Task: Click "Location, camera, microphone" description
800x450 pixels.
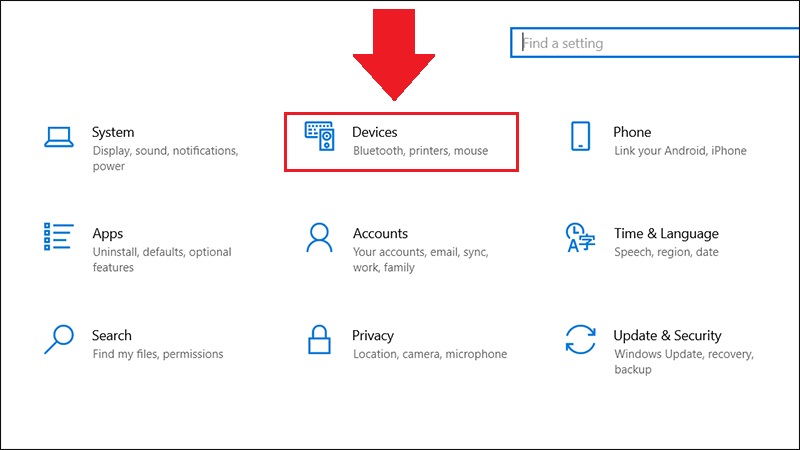Action: [x=430, y=354]
